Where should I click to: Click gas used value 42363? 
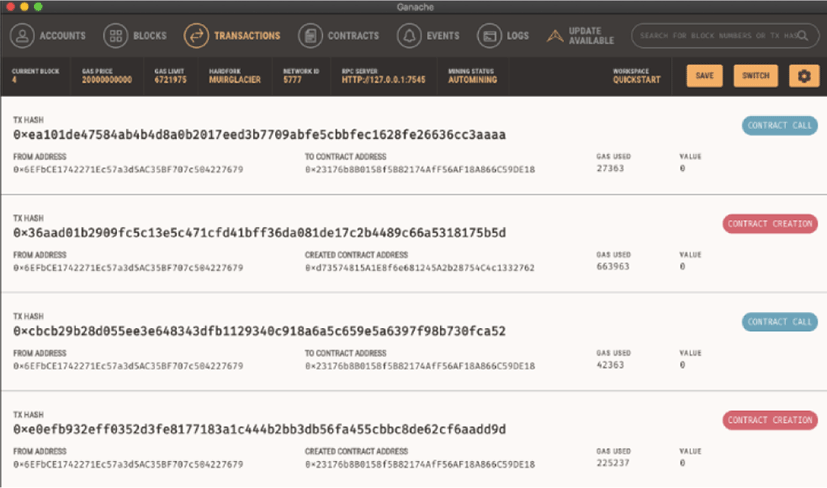point(610,365)
